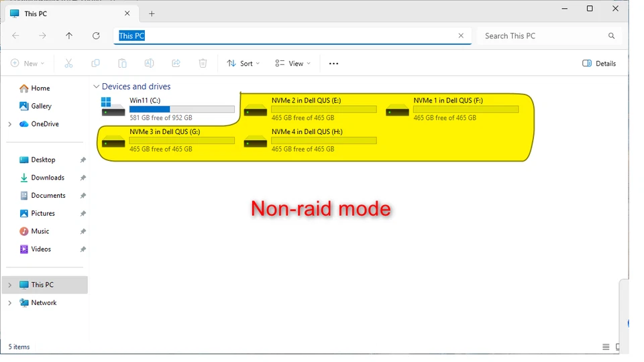Close the This PC tab
Viewport: 644px width, 362px height.
coord(127,13)
